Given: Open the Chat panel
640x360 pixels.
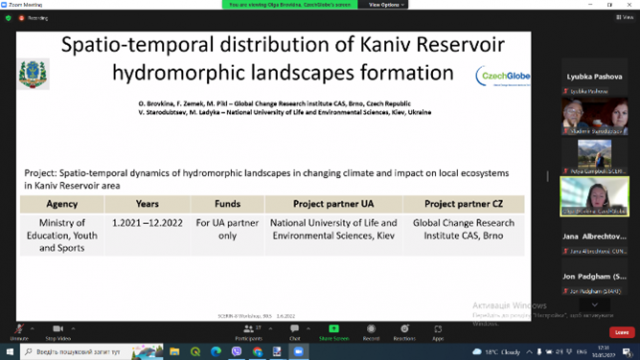Looking at the screenshot, I should click(294, 332).
